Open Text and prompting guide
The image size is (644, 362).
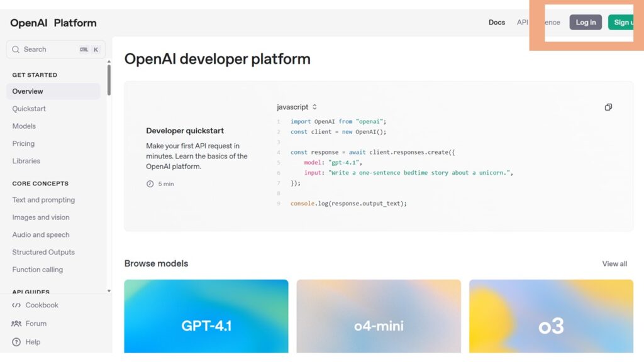(43, 200)
